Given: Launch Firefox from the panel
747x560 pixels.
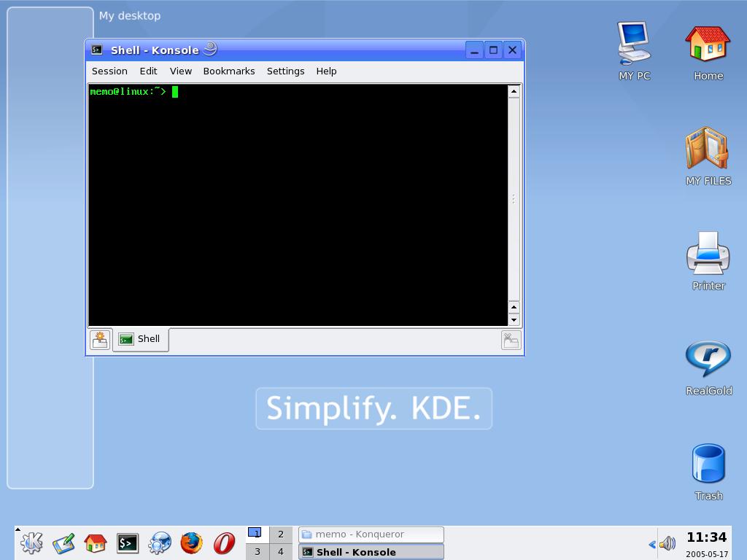Looking at the screenshot, I should tap(192, 542).
